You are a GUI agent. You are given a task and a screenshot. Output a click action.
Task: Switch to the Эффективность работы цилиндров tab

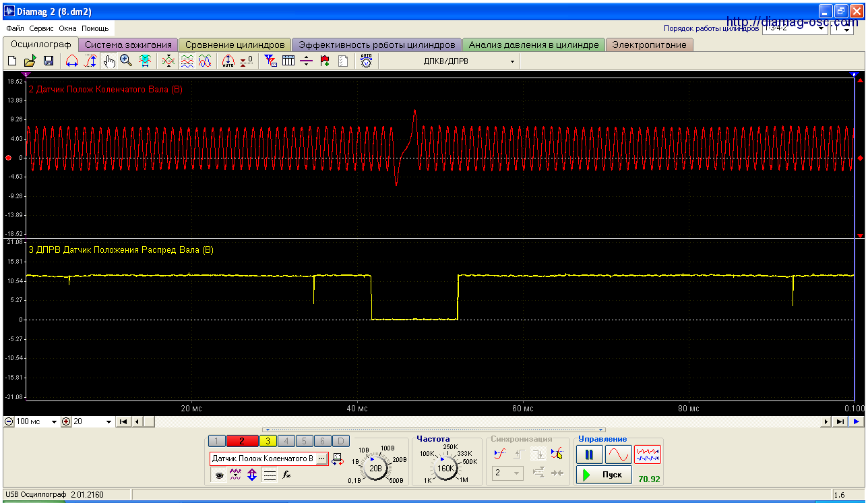[377, 45]
